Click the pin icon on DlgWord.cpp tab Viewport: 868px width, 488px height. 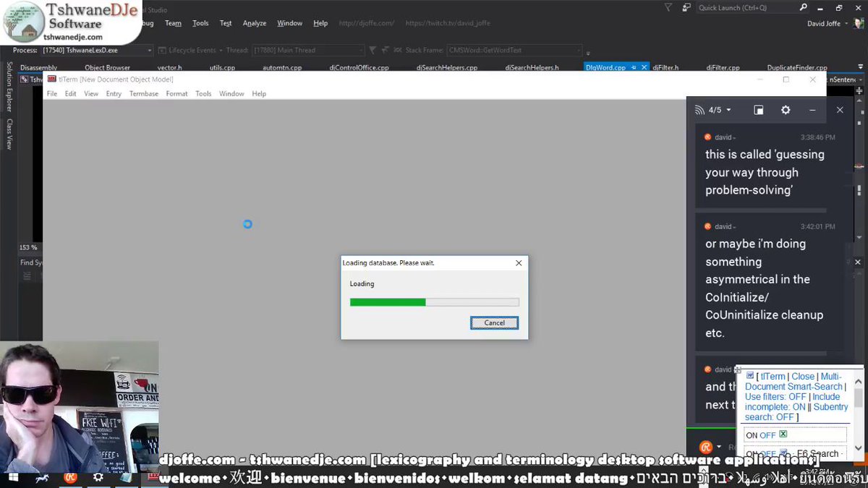coord(634,67)
